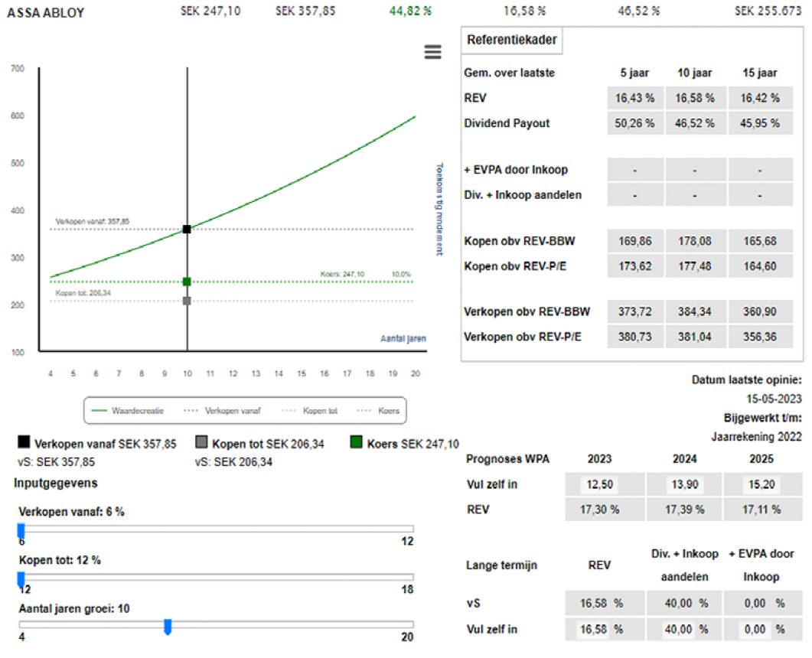Click the green Koers SEK 247,10 swatch
The width and height of the screenshot is (812, 658).
click(x=357, y=441)
